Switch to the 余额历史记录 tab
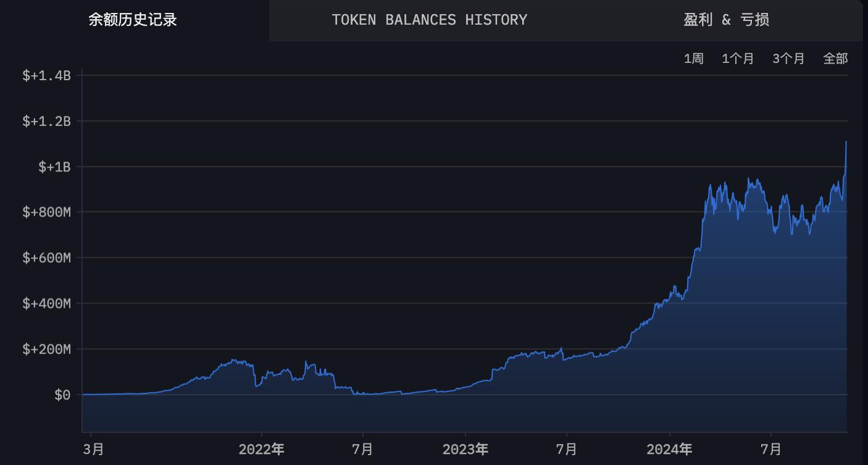 point(133,20)
